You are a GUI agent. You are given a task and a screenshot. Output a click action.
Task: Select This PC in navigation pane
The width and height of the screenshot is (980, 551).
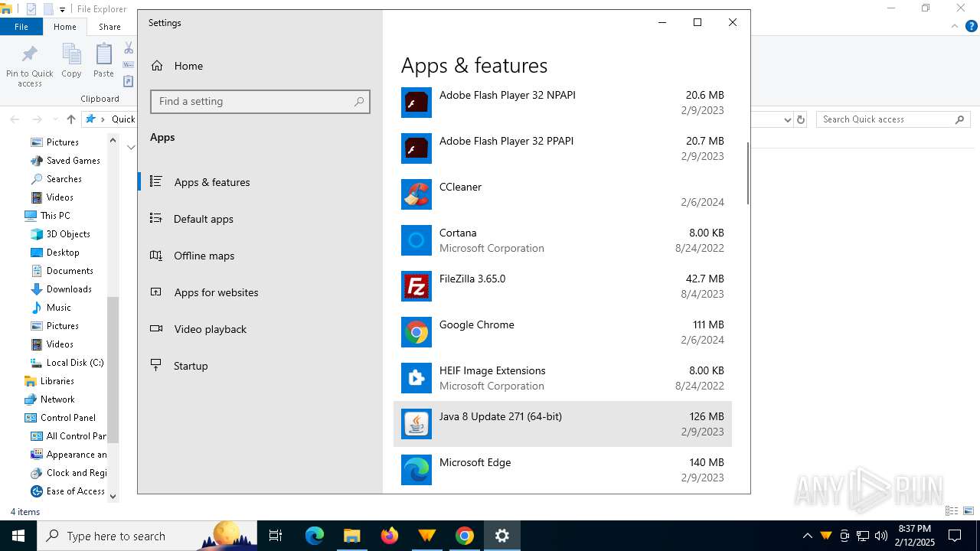[x=54, y=216]
